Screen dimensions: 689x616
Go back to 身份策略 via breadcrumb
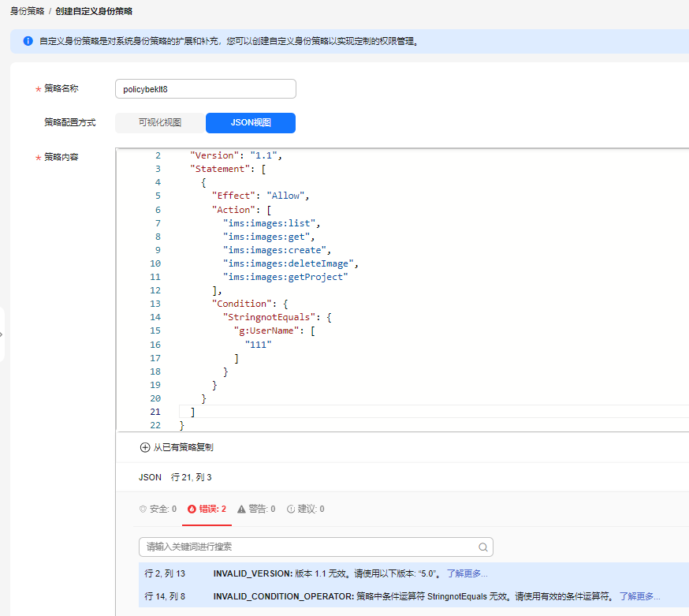click(27, 12)
